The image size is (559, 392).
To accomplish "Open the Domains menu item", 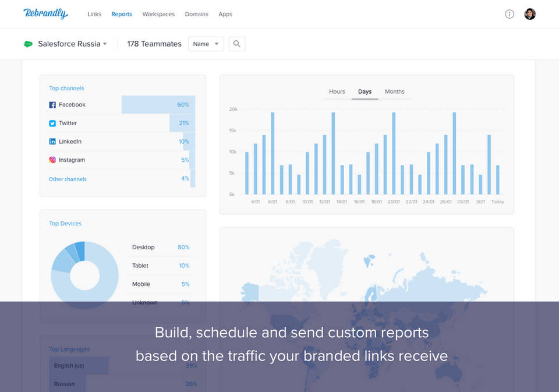I will click(x=196, y=14).
